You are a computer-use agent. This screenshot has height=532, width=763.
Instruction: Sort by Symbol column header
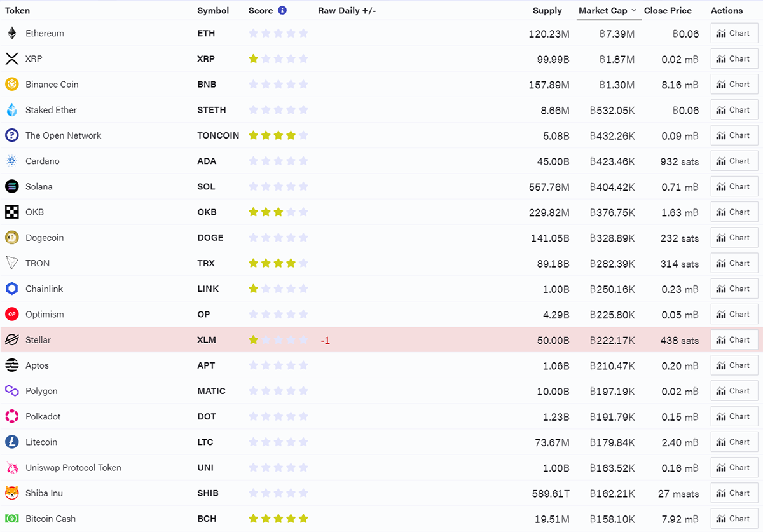click(x=213, y=10)
